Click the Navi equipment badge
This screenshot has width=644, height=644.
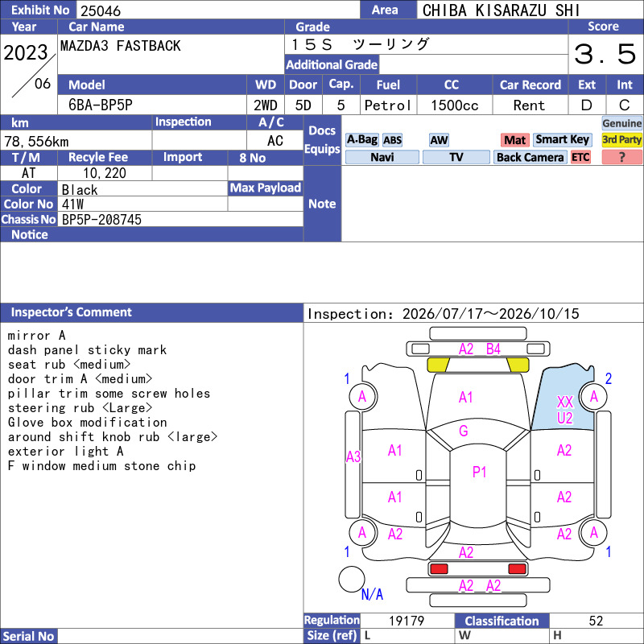(x=382, y=157)
